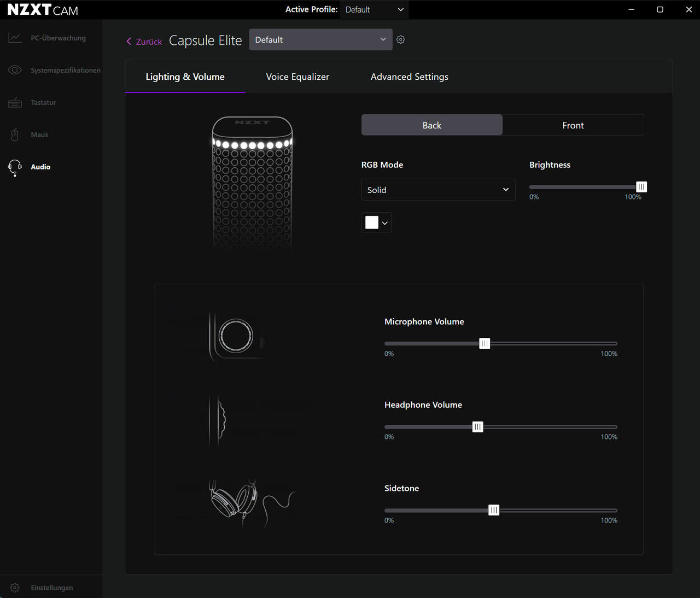Viewport: 700px width, 598px height.
Task: Click the Zurück back chevron icon
Action: pyautogui.click(x=129, y=42)
